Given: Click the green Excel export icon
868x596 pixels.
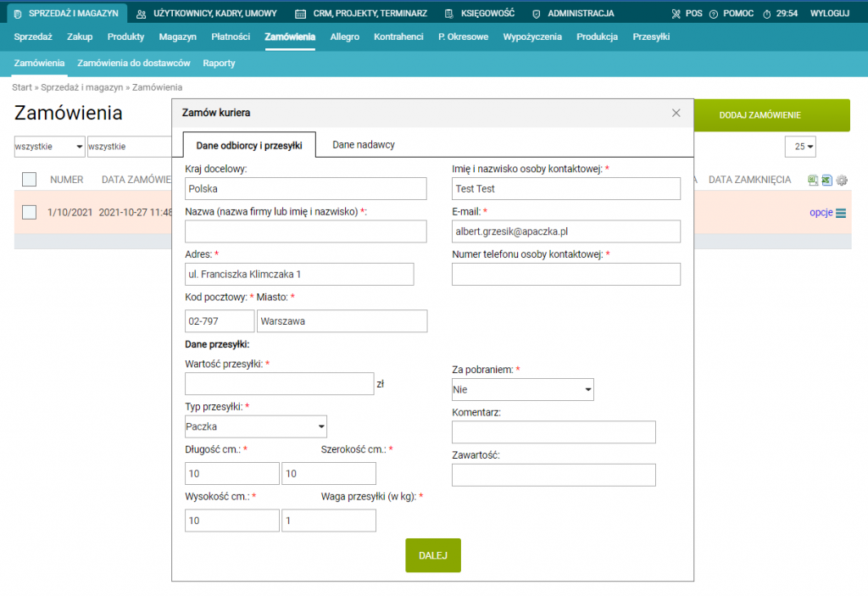Looking at the screenshot, I should [x=813, y=180].
